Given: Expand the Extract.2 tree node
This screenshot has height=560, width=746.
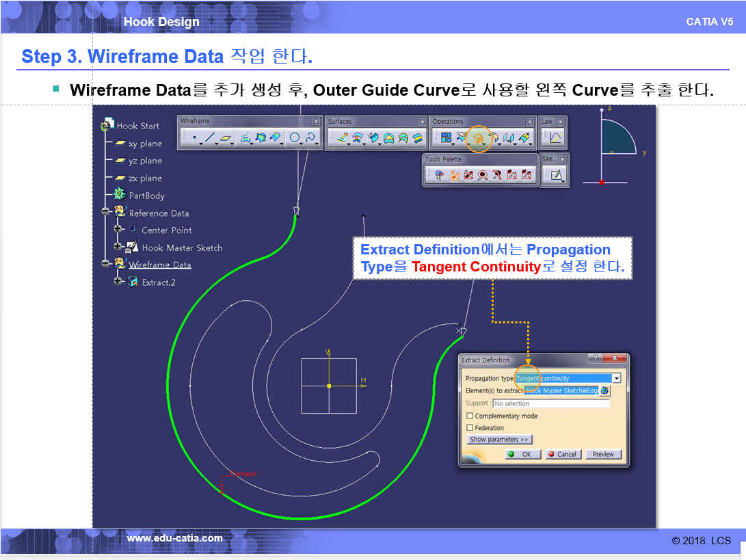Looking at the screenshot, I should (x=118, y=282).
